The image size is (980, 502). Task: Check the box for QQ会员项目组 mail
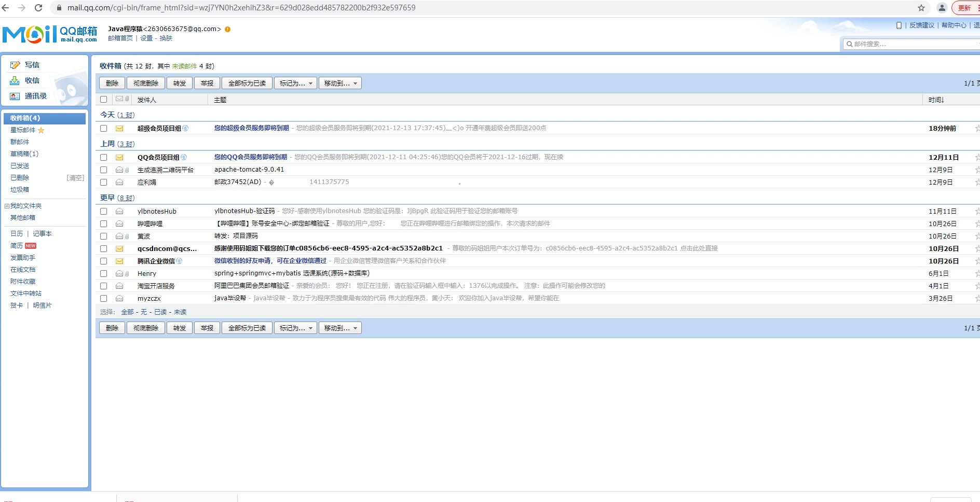click(x=103, y=157)
